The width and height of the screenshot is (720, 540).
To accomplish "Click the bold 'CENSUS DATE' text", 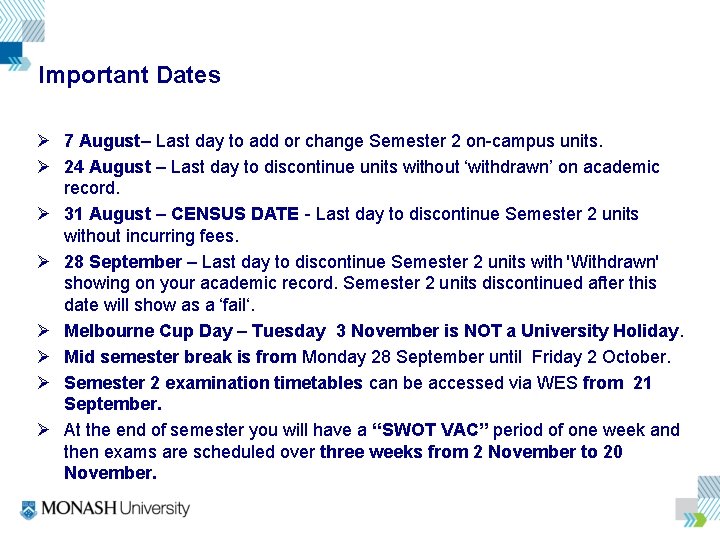I will click(235, 214).
